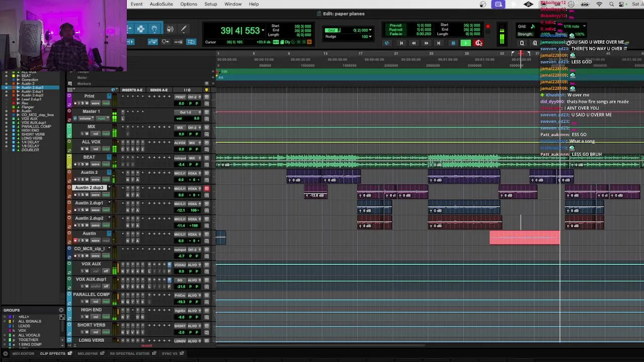Click the PRINT input selector on Print track
The image size is (644, 362).
click(x=180, y=97)
